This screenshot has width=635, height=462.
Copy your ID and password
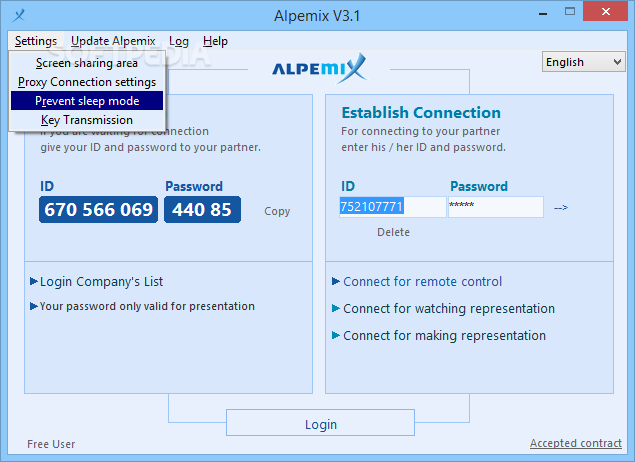point(277,211)
